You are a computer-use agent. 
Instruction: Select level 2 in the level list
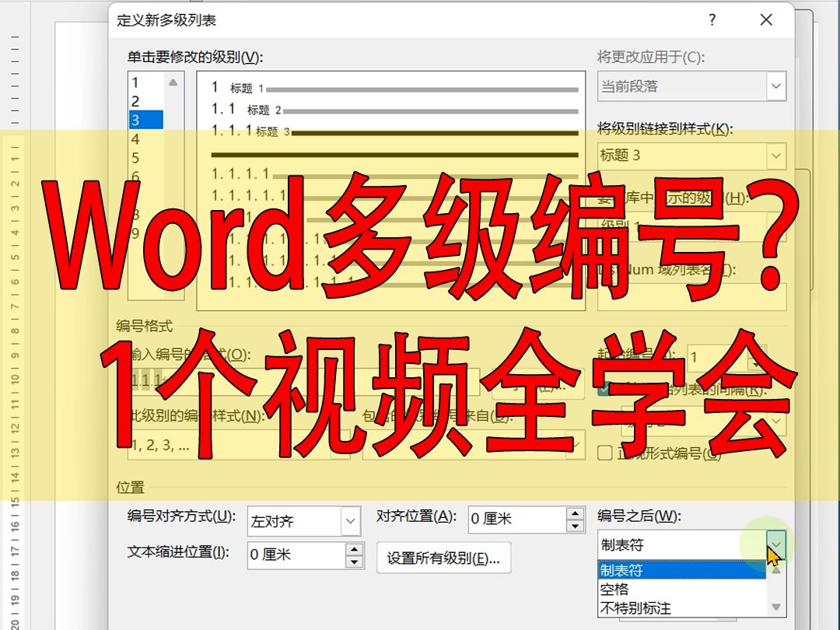click(x=145, y=101)
